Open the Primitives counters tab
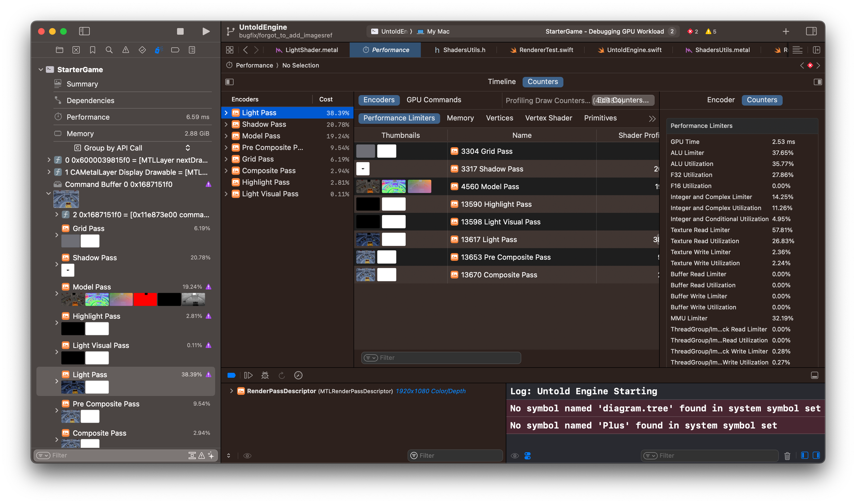The width and height of the screenshot is (856, 504). click(x=600, y=118)
